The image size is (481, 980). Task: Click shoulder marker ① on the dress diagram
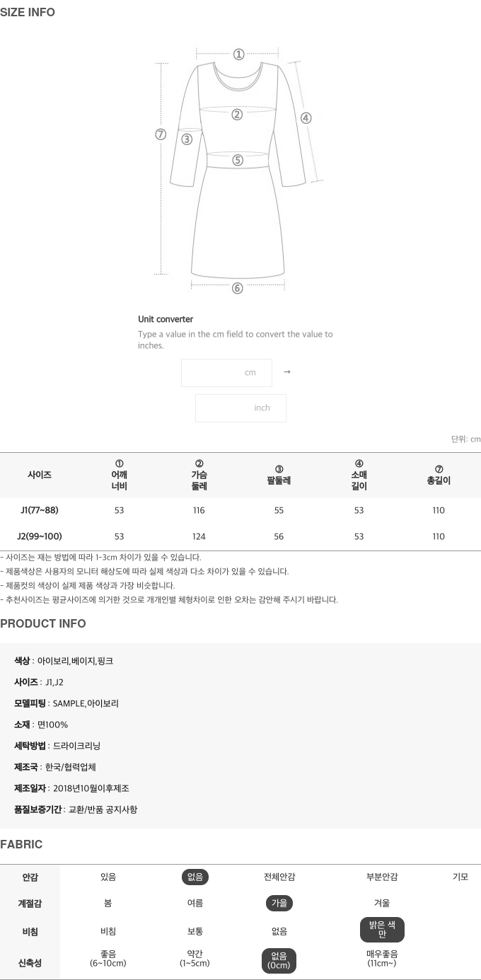tap(239, 54)
